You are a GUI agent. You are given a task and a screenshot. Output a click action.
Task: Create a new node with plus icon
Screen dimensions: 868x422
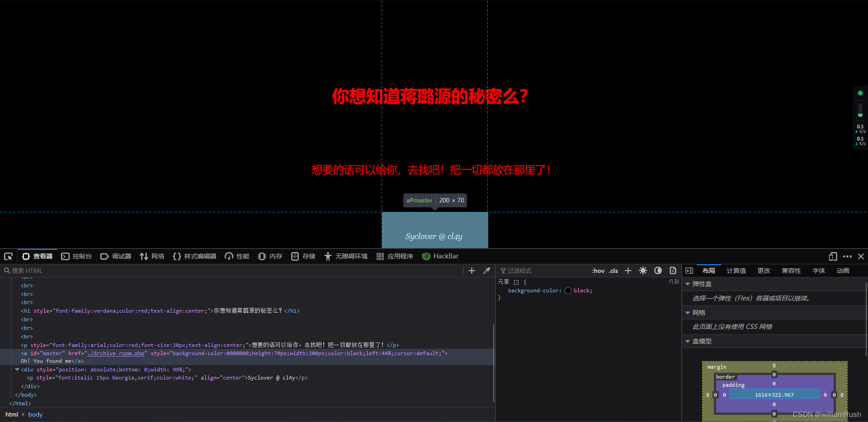click(472, 271)
